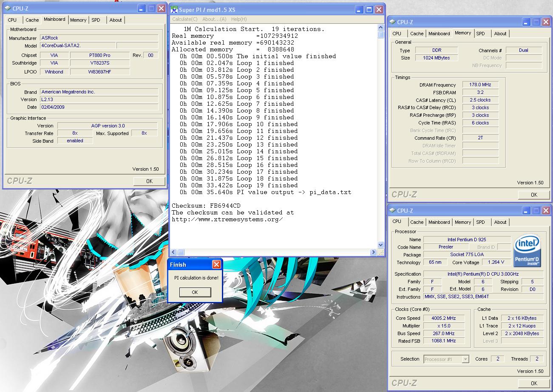This screenshot has width=553, height=392.
Task: Close the CPU-Z memory window
Action: tap(546, 22)
